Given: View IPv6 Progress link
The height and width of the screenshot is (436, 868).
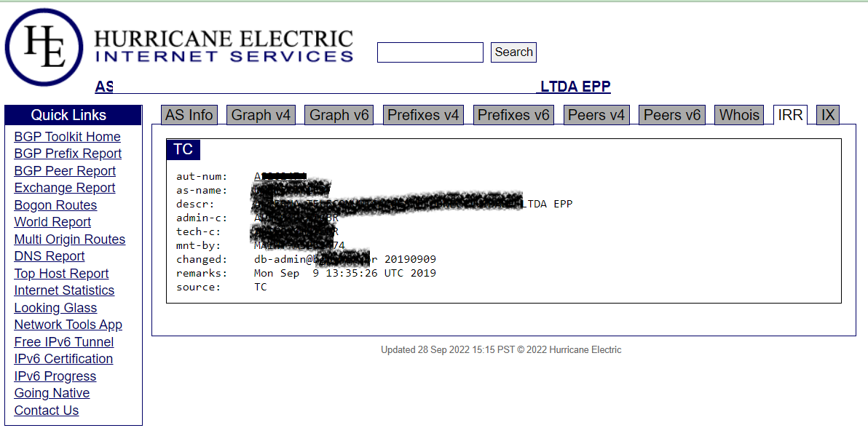Looking at the screenshot, I should [55, 376].
